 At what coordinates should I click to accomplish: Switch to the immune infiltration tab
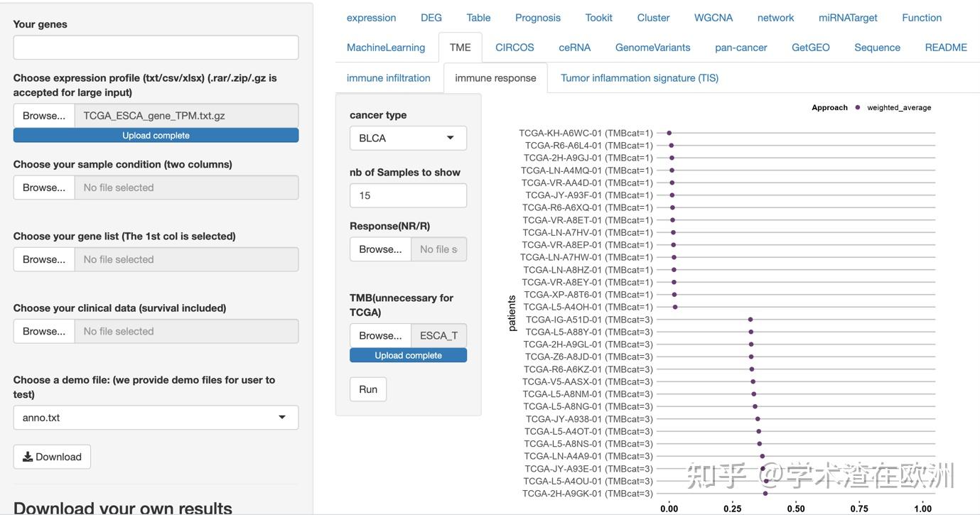click(388, 77)
